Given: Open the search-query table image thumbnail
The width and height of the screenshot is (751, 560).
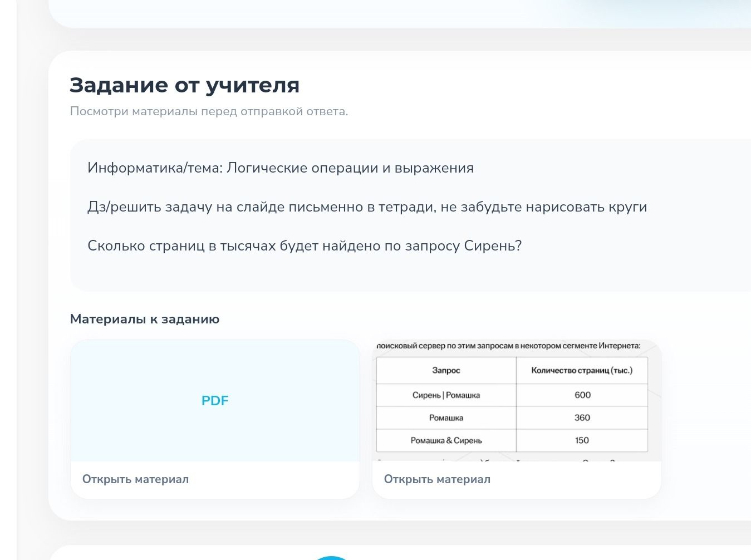Looking at the screenshot, I should point(517,401).
